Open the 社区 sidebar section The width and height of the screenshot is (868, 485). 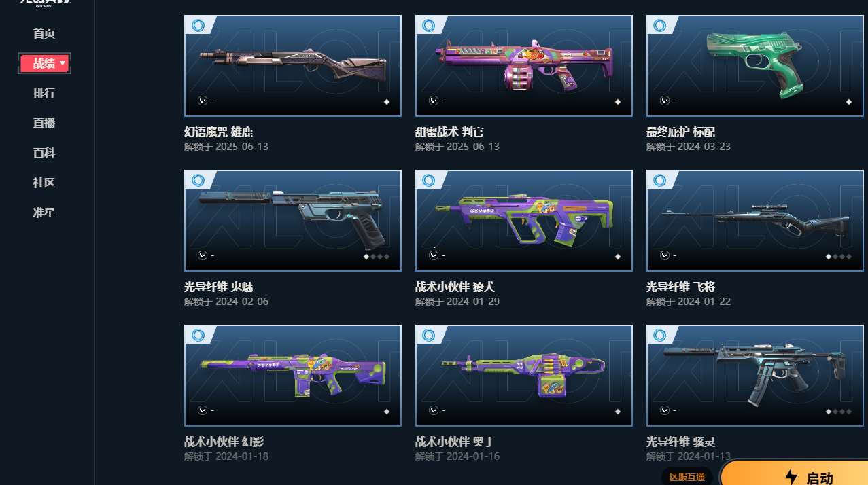pyautogui.click(x=44, y=183)
